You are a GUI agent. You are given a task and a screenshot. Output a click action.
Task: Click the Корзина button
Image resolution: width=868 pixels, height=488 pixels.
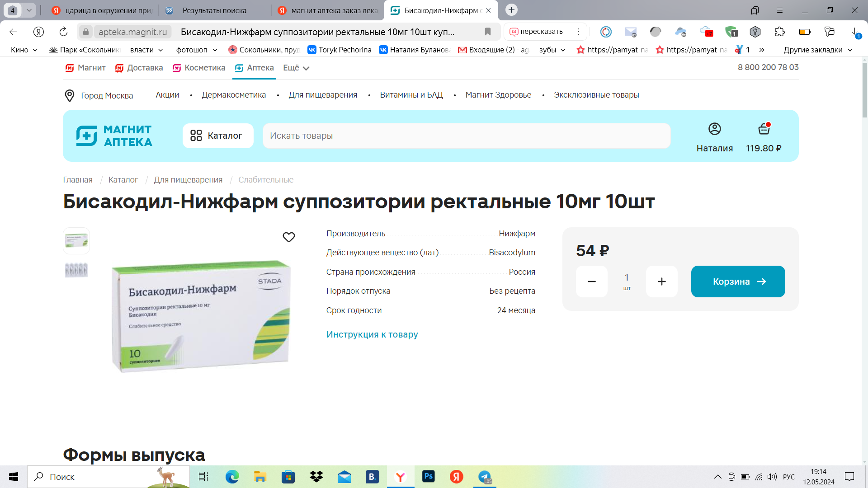[738, 282]
